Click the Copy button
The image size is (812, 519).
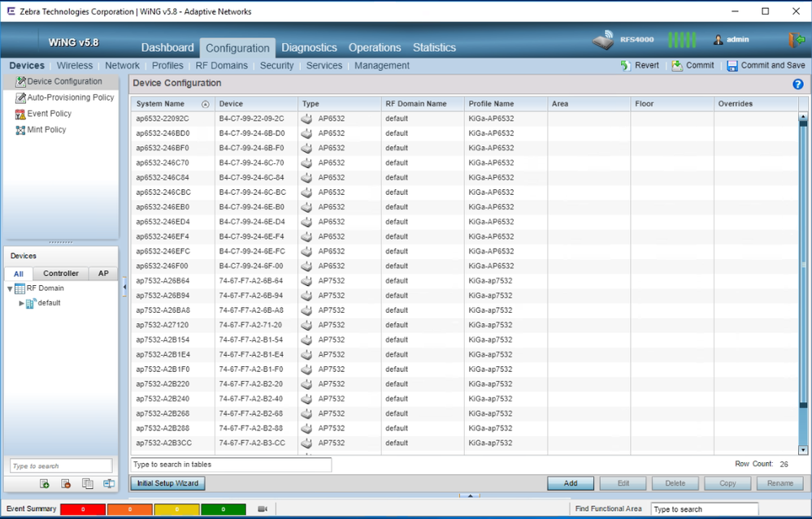click(727, 483)
